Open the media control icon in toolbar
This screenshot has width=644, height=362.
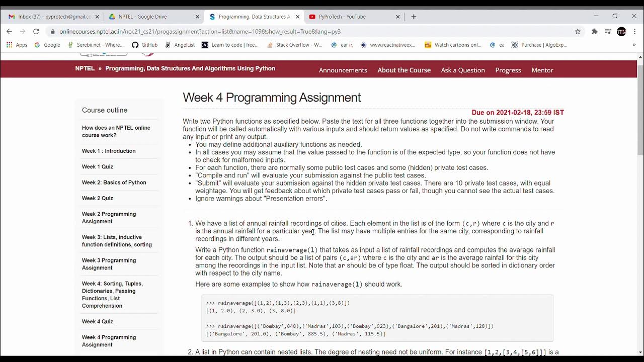coord(607,31)
